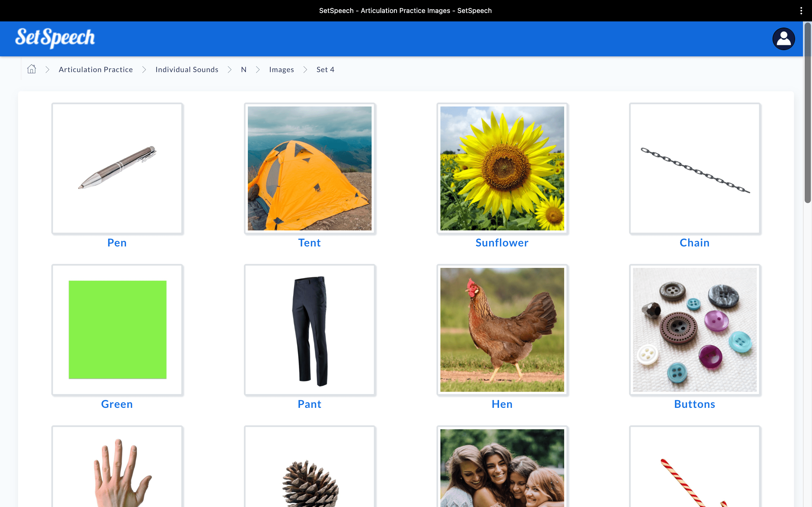The width and height of the screenshot is (812, 507).
Task: Click the green color square
Action: [117, 330]
